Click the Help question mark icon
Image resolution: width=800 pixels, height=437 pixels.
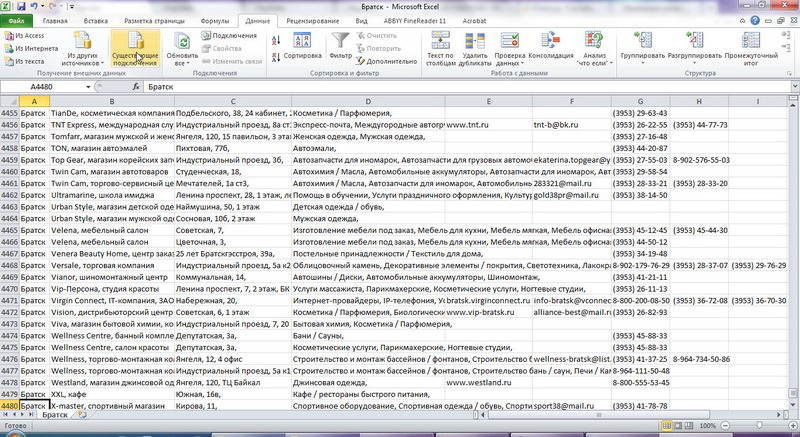[x=755, y=21]
